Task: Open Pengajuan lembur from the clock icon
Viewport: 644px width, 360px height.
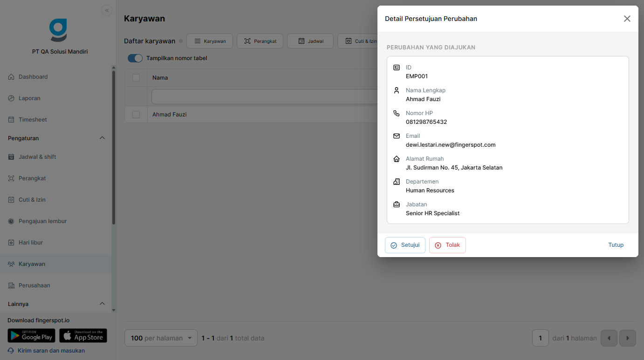Action: [11, 221]
